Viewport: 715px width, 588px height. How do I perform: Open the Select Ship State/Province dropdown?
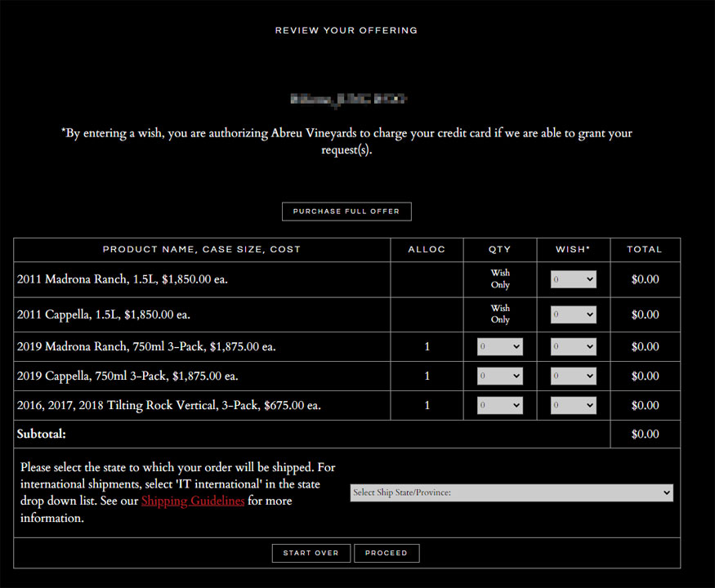pyautogui.click(x=512, y=492)
